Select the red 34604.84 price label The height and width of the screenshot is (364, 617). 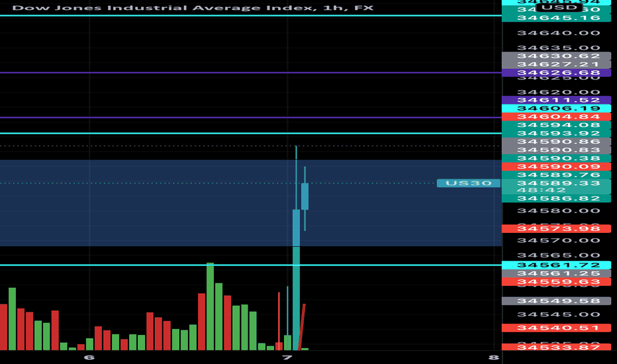[x=557, y=116]
